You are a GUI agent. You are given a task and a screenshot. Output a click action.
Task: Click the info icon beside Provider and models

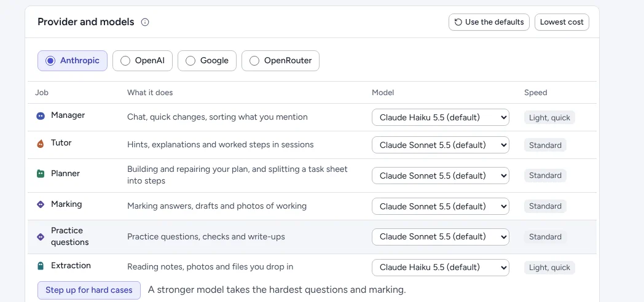(x=145, y=22)
